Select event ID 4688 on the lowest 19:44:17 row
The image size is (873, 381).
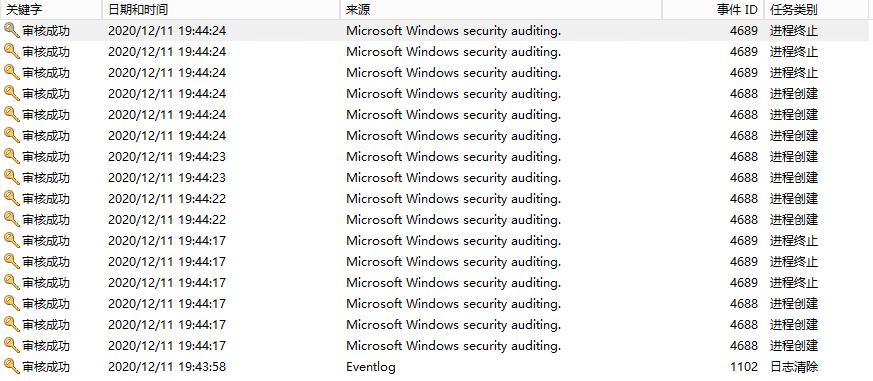(x=744, y=345)
